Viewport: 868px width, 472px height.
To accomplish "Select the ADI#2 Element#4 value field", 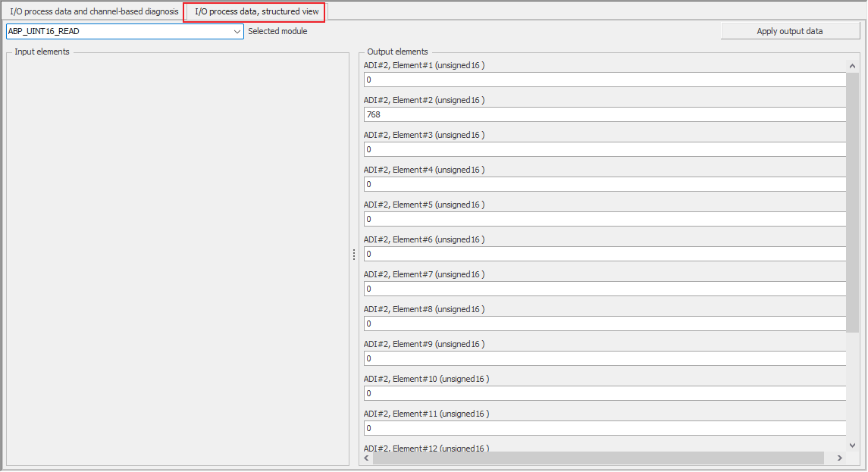I will click(604, 184).
